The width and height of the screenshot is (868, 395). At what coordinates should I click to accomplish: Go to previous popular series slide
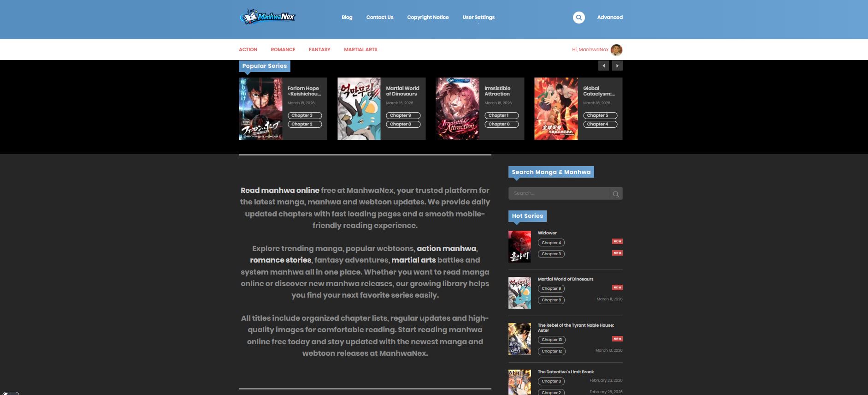point(603,66)
